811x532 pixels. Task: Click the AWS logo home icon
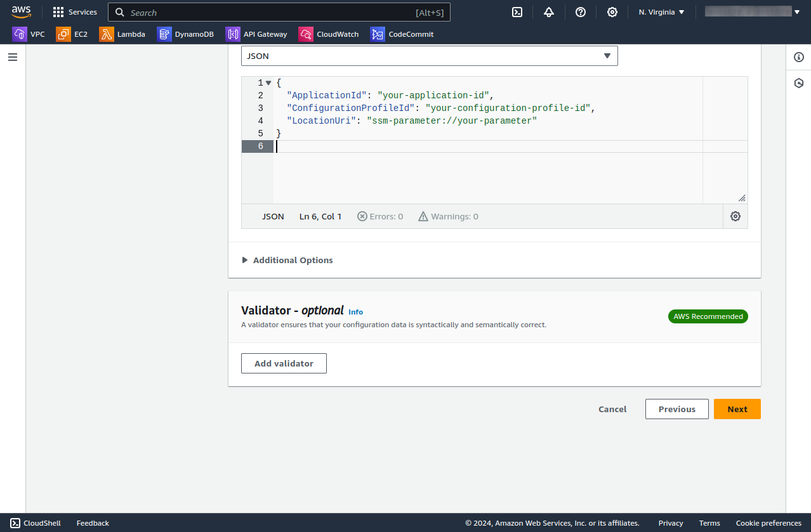[21, 12]
